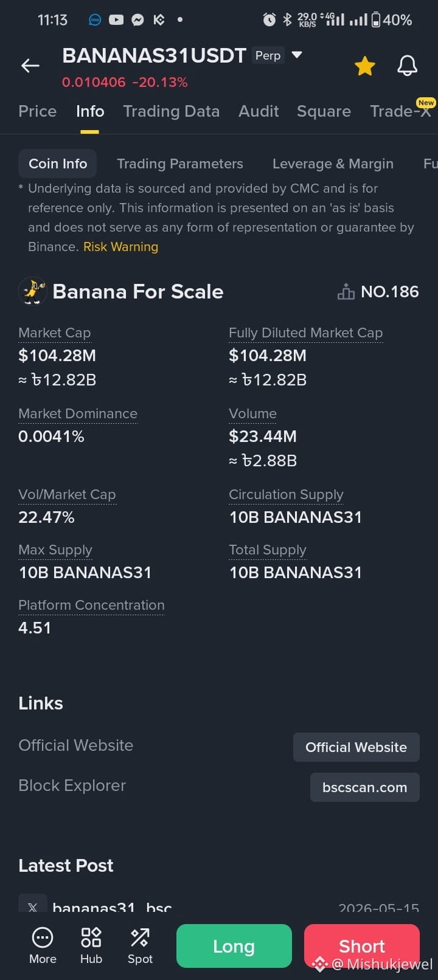Viewport: 438px width, 980px height.
Task: Open bscscan.com block explorer
Action: [365, 787]
